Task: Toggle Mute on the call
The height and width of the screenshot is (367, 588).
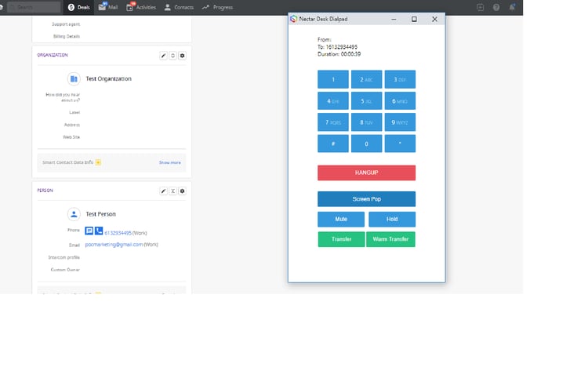Action: 341,219
